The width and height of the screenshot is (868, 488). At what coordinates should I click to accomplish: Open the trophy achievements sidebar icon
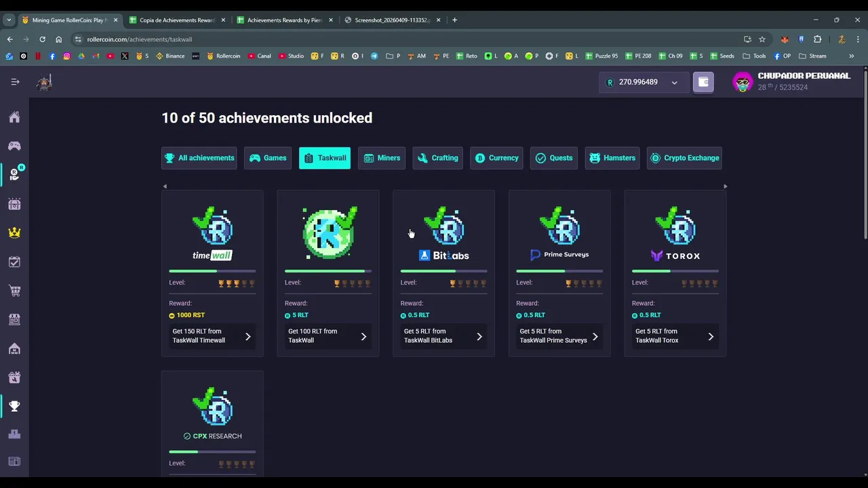[14, 406]
